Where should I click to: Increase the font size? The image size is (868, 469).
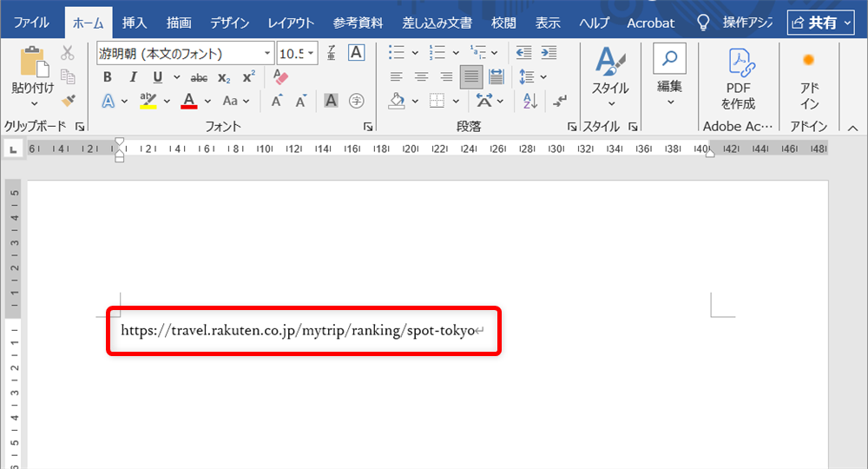pyautogui.click(x=276, y=101)
